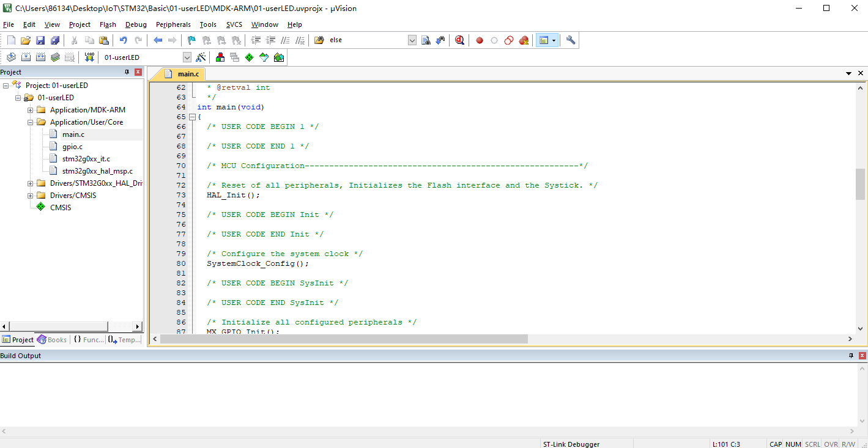Switch to the Functions tab
Screen dimensions: 868x448
tap(89, 340)
